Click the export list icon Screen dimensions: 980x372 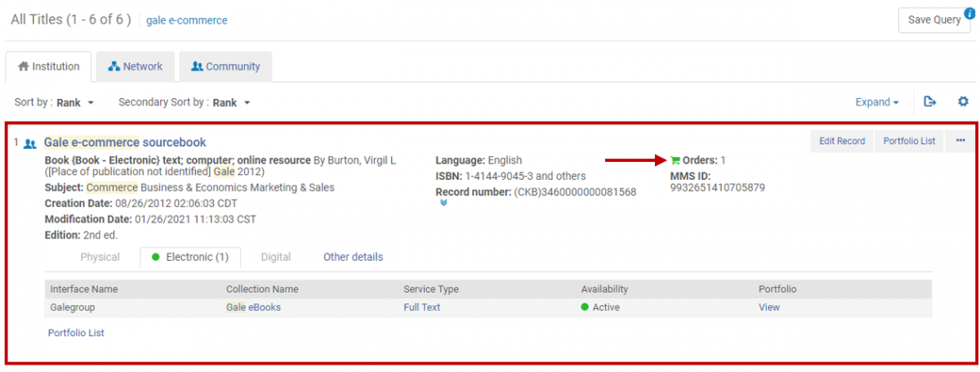click(929, 102)
